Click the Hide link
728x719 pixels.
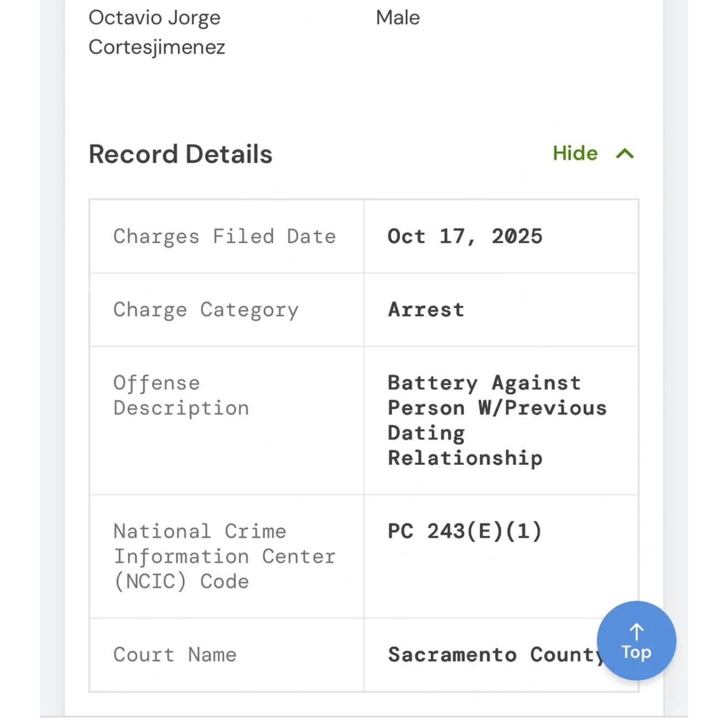(x=575, y=153)
